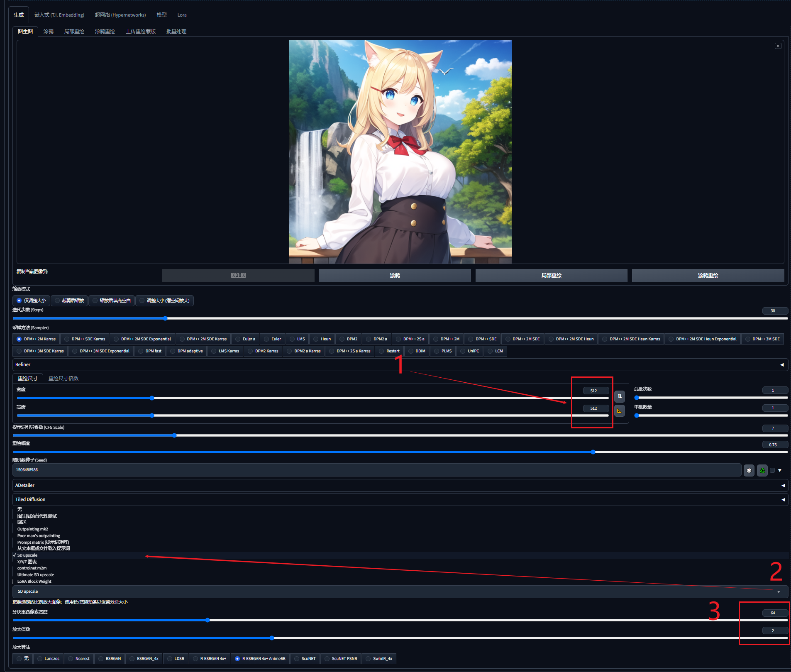Viewport: 791px width, 672px height.
Task: Click the batch count value field
Action: 775,391
